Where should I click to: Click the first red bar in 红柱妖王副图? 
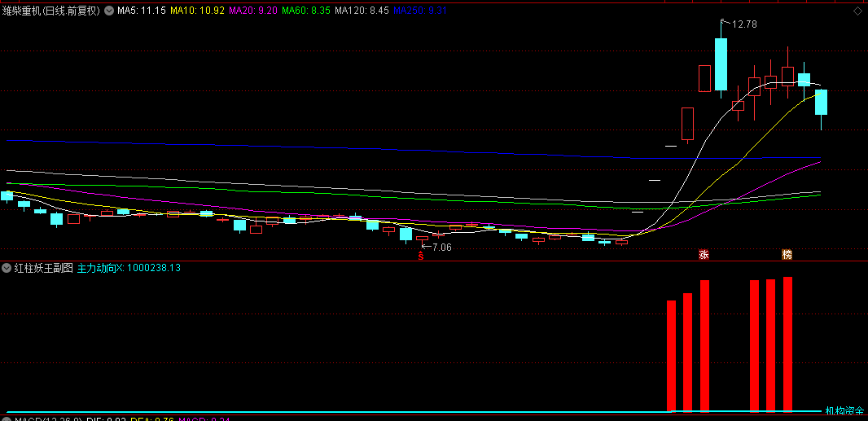[672, 356]
